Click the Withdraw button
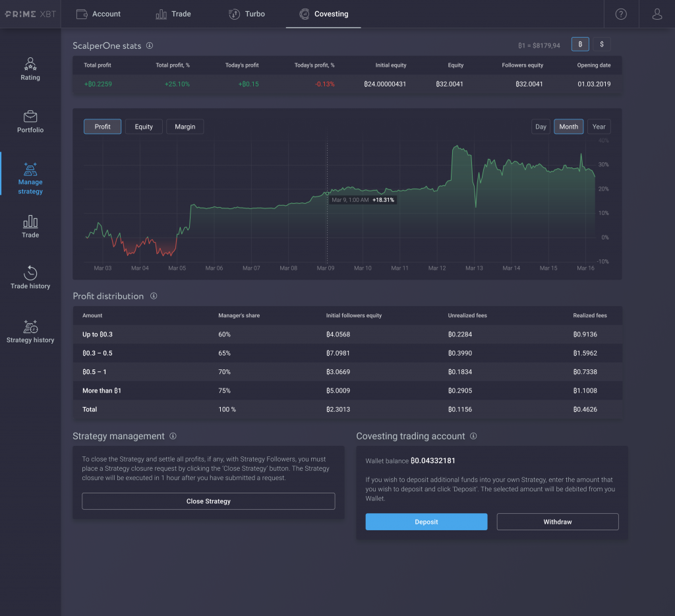Image resolution: width=675 pixels, height=616 pixels. coord(557,521)
